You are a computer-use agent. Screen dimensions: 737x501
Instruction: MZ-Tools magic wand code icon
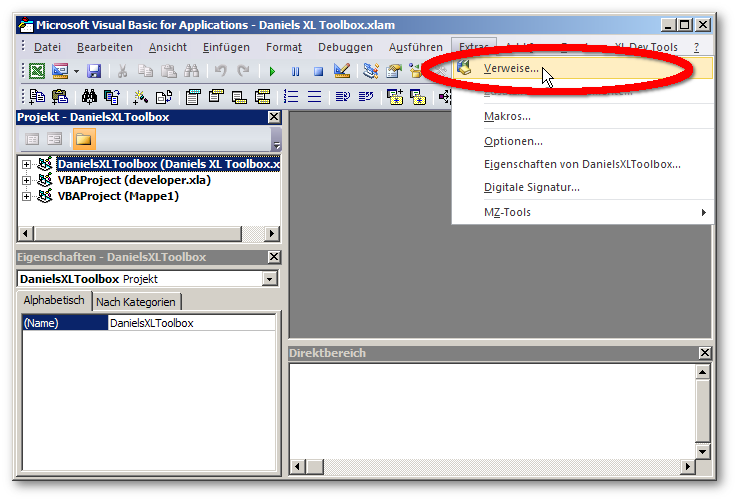[x=141, y=97]
